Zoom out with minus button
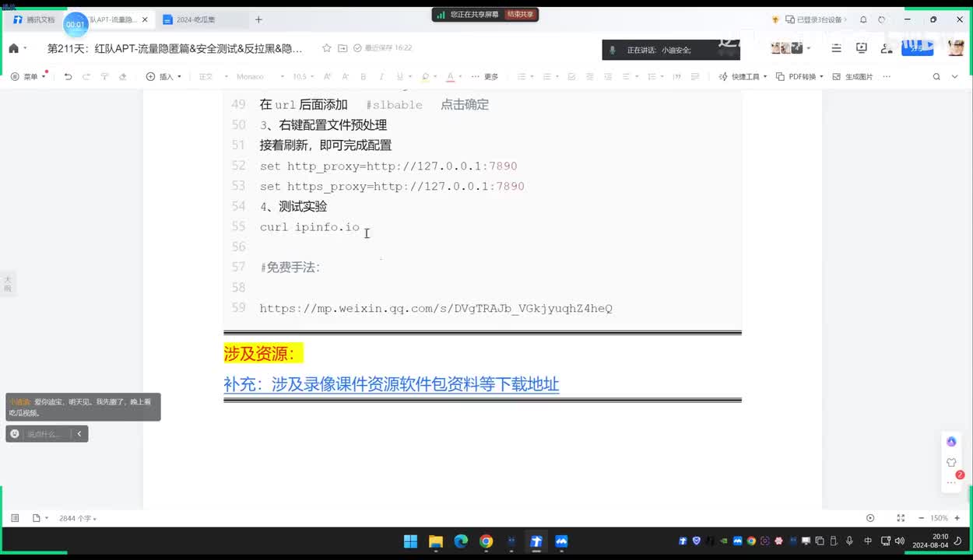973x560 pixels. 921,518
